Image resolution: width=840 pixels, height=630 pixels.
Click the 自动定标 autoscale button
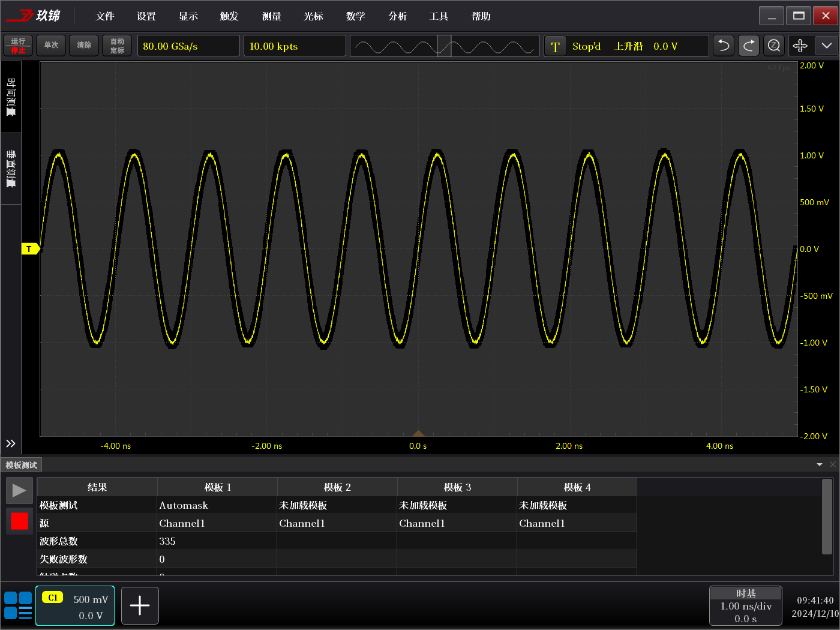117,46
